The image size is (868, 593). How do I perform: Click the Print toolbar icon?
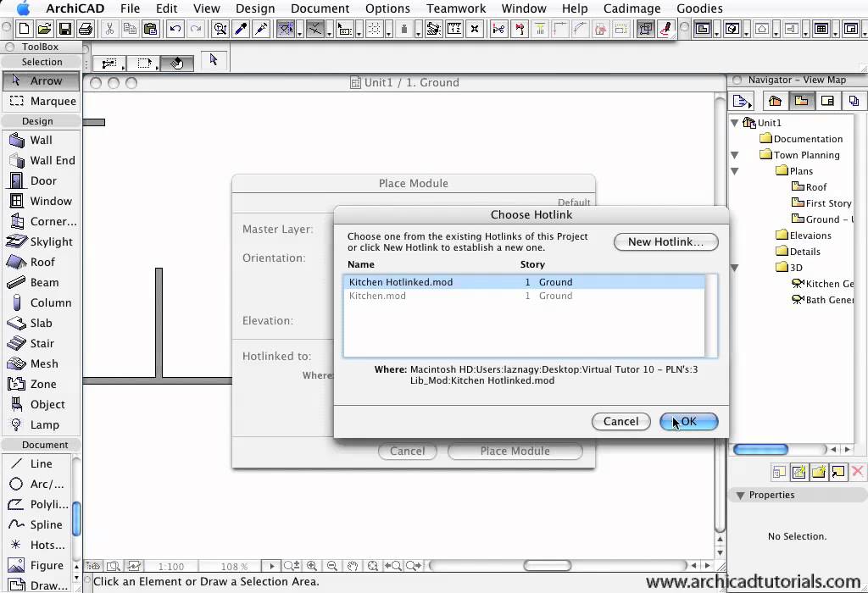tap(86, 29)
